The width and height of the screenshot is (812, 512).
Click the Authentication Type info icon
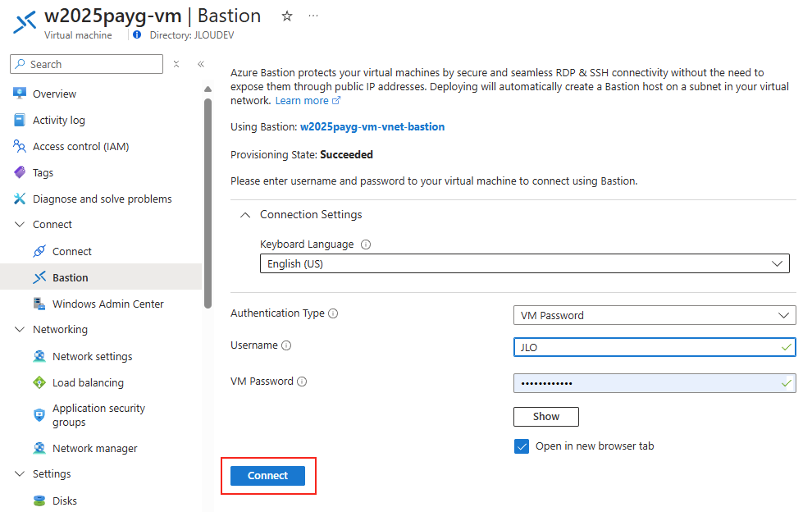(333, 313)
